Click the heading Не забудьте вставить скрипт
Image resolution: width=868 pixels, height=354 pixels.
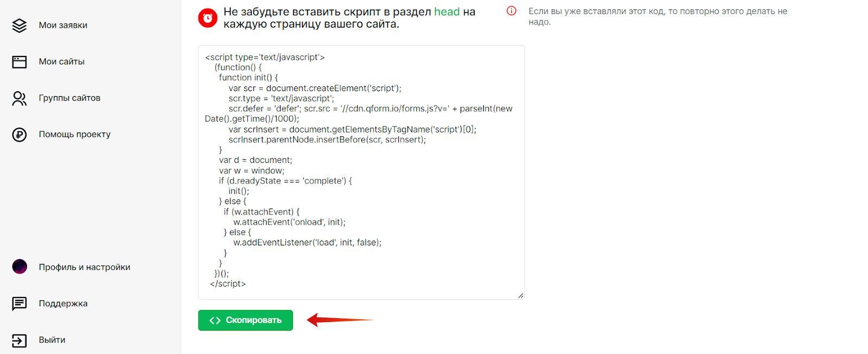[349, 18]
